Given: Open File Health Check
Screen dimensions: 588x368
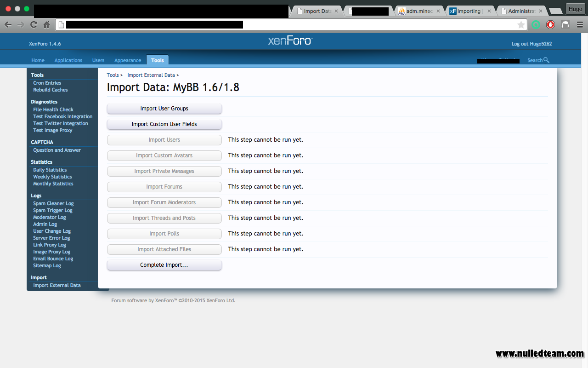Looking at the screenshot, I should pyautogui.click(x=53, y=109).
